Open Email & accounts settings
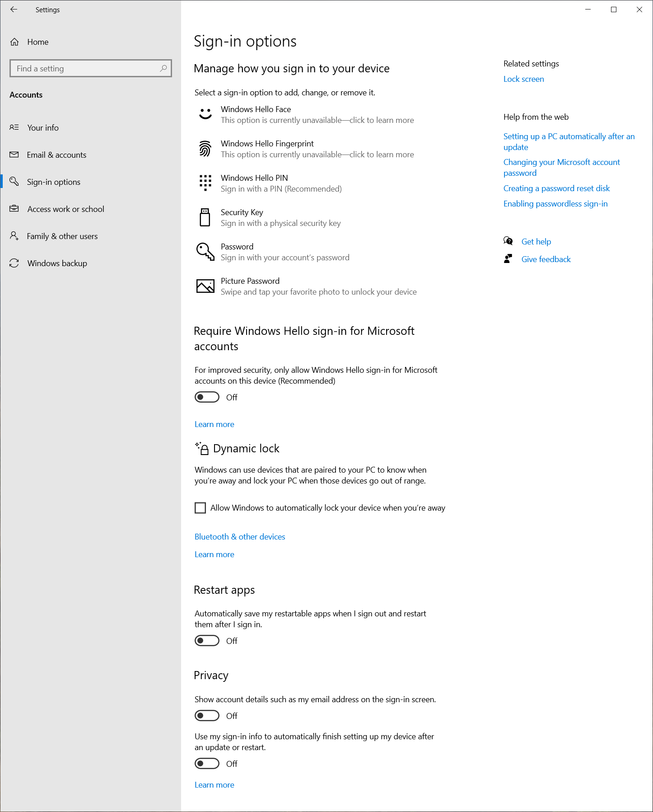The height and width of the screenshot is (812, 653). [x=56, y=155]
